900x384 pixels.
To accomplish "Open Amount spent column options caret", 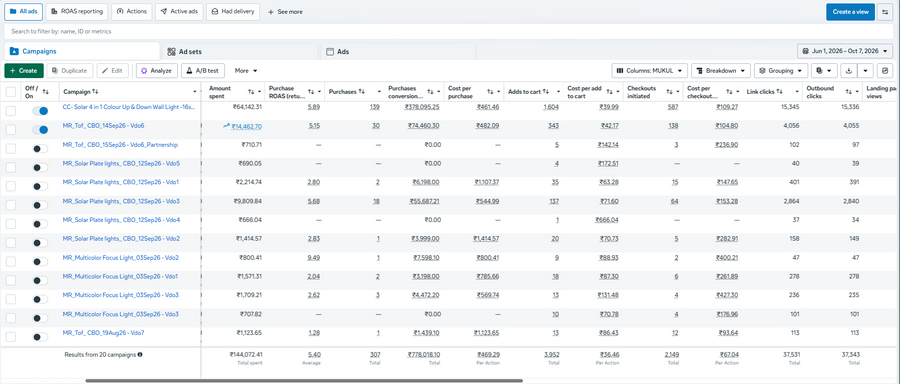I will (260, 91).
